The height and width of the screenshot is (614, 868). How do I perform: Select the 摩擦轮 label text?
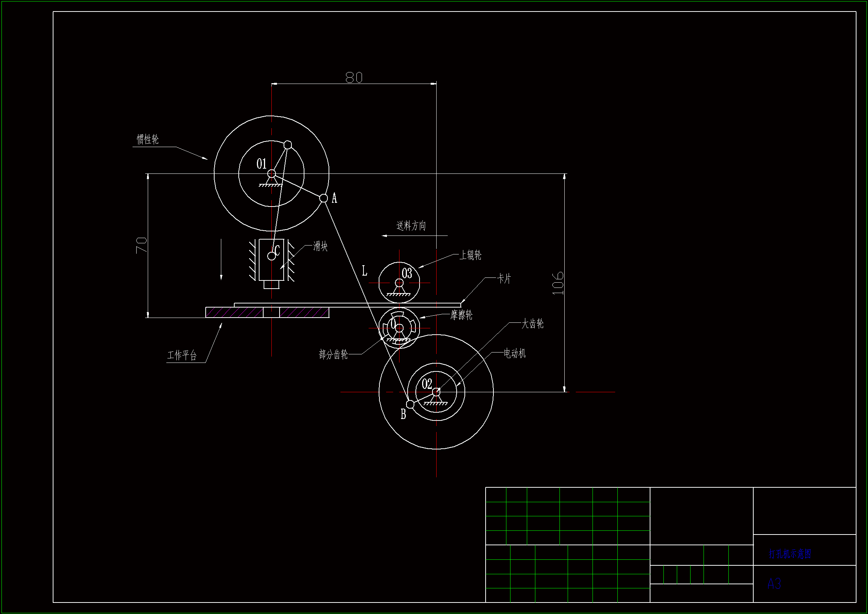pos(461,315)
